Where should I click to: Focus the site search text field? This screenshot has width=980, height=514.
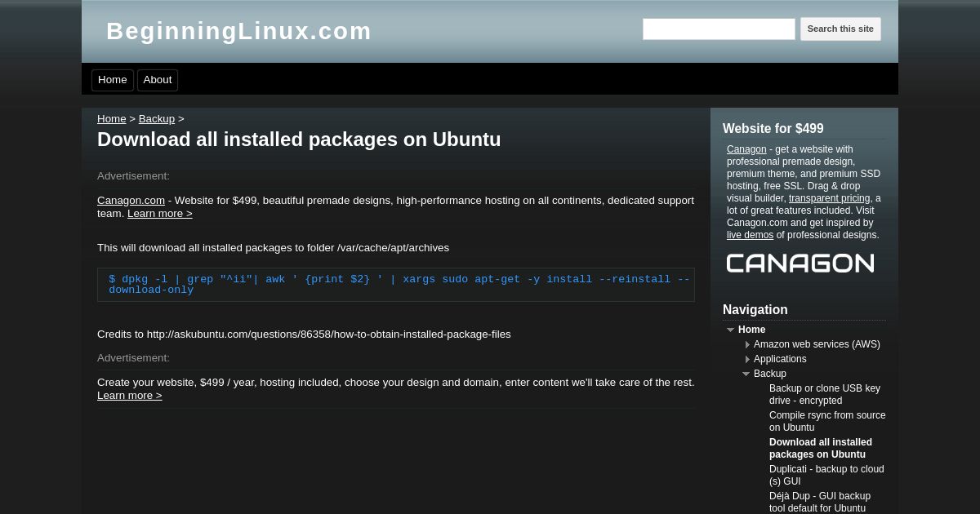click(719, 29)
